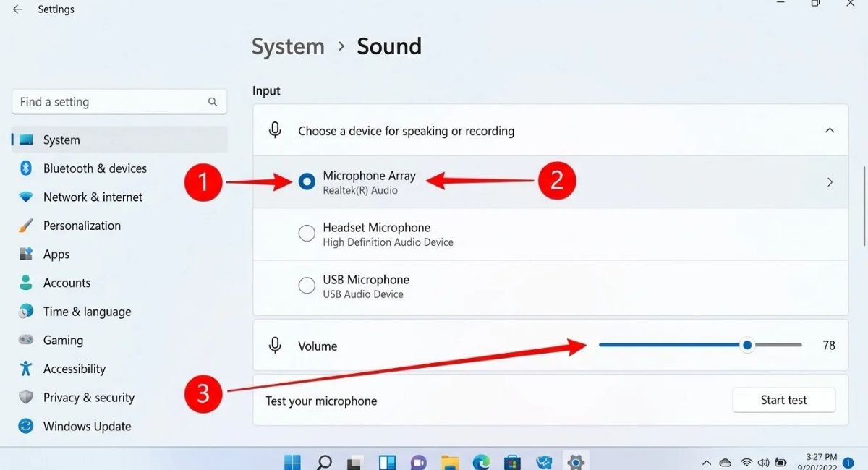Click the Privacy & security shield icon

click(26, 398)
